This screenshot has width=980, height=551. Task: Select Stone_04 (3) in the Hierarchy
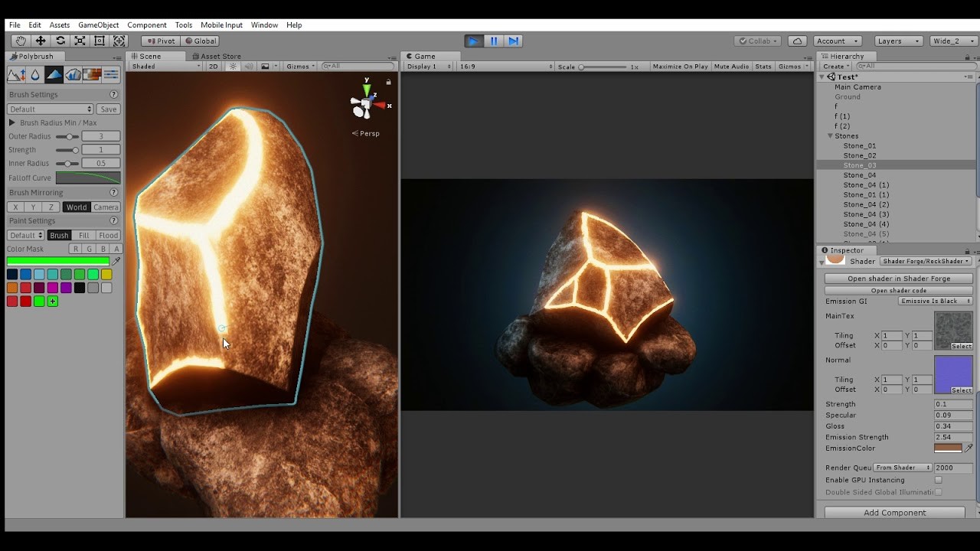866,214
